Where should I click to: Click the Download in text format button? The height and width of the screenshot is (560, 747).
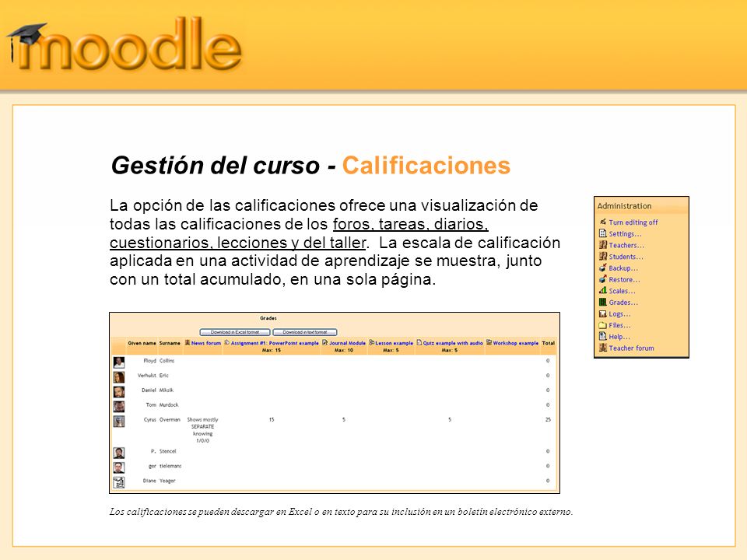pos(305,332)
